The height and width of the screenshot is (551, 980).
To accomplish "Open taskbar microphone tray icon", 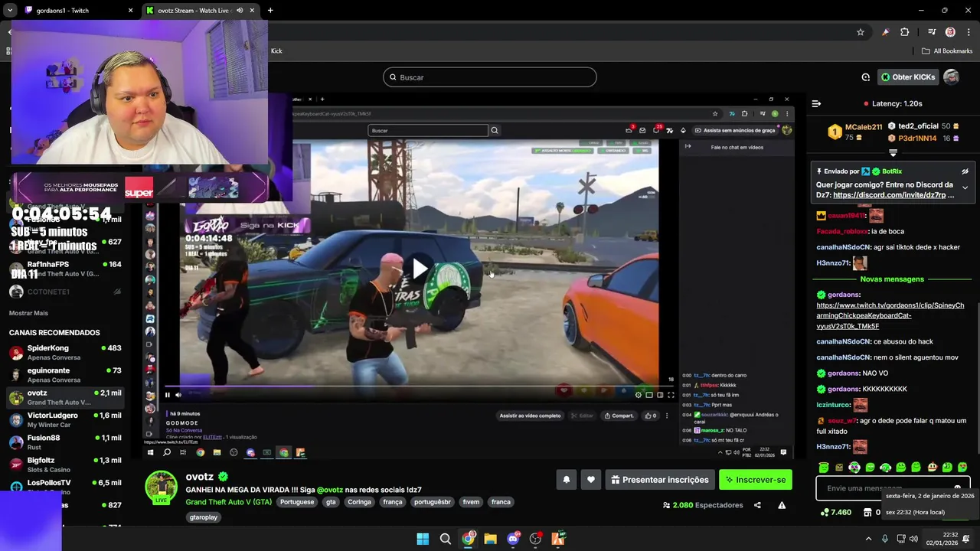I will click(885, 539).
